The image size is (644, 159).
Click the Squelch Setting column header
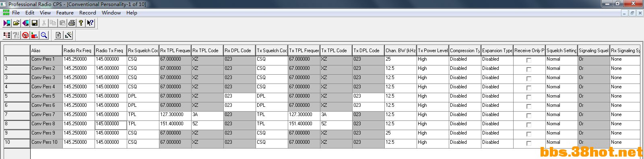[x=561, y=51]
